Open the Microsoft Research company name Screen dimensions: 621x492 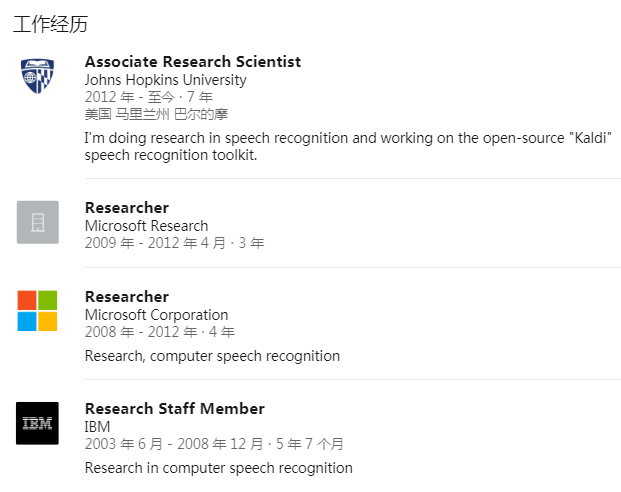tap(146, 226)
